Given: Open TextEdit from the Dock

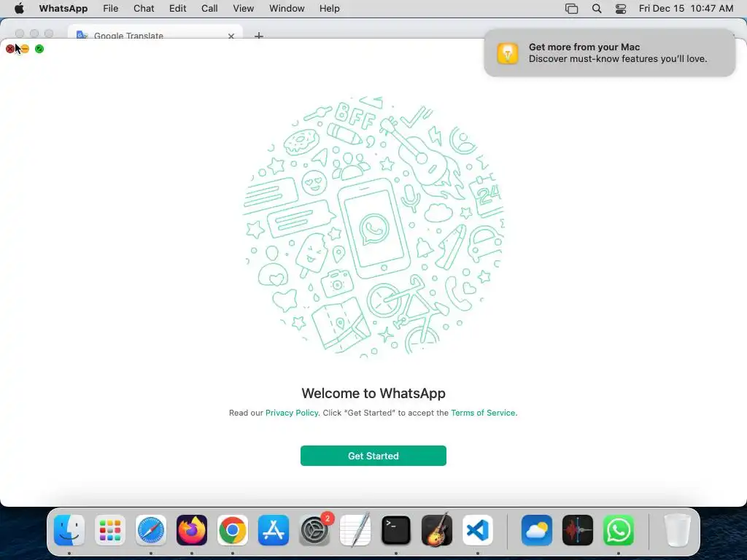Looking at the screenshot, I should (355, 530).
